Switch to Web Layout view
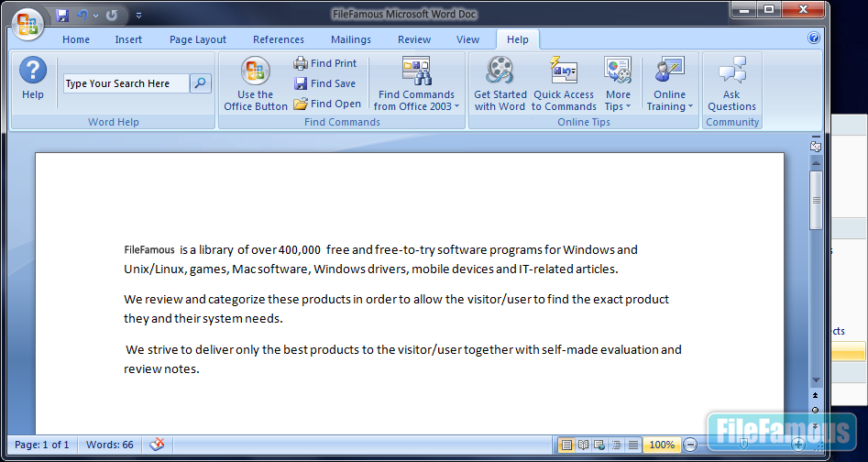 coord(599,445)
